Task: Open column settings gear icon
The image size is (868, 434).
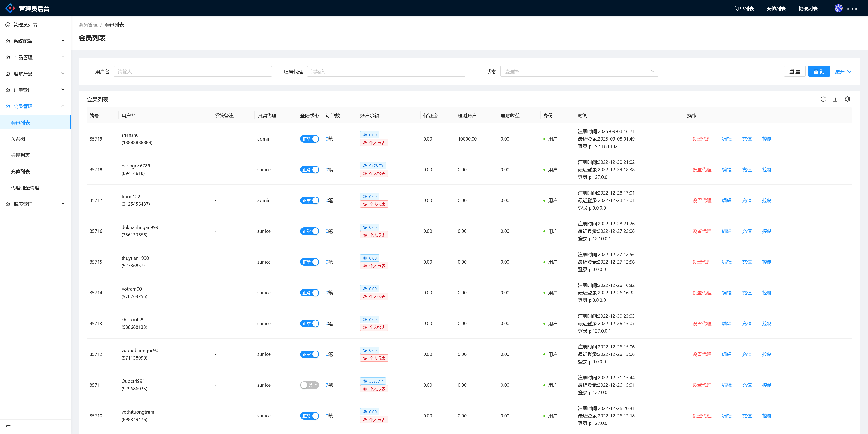Action: click(x=847, y=99)
